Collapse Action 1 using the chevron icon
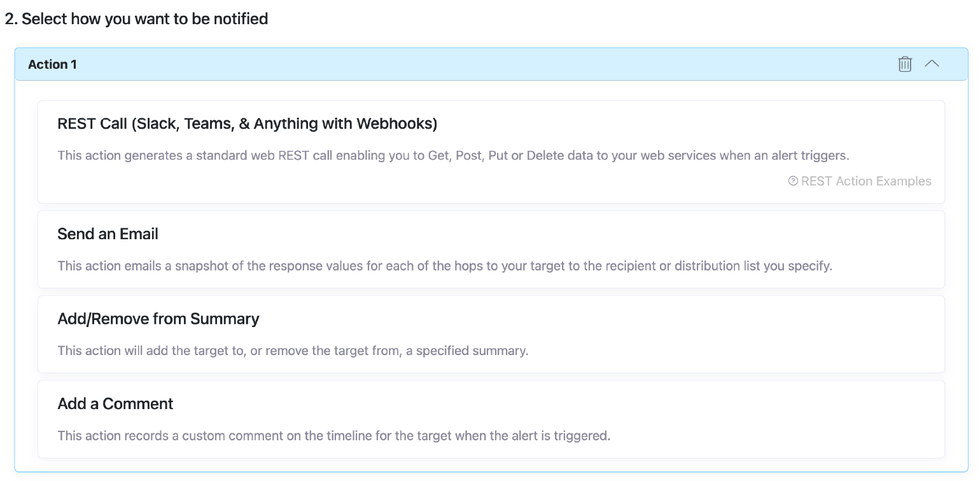 point(932,64)
